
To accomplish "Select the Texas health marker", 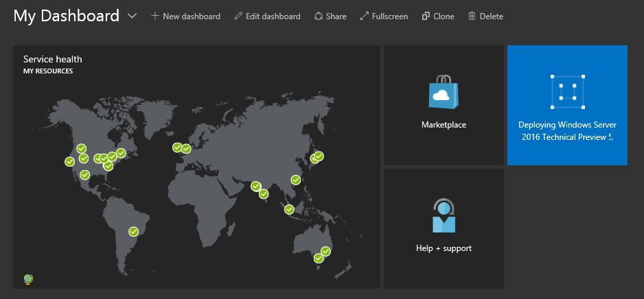I will pos(84,175).
